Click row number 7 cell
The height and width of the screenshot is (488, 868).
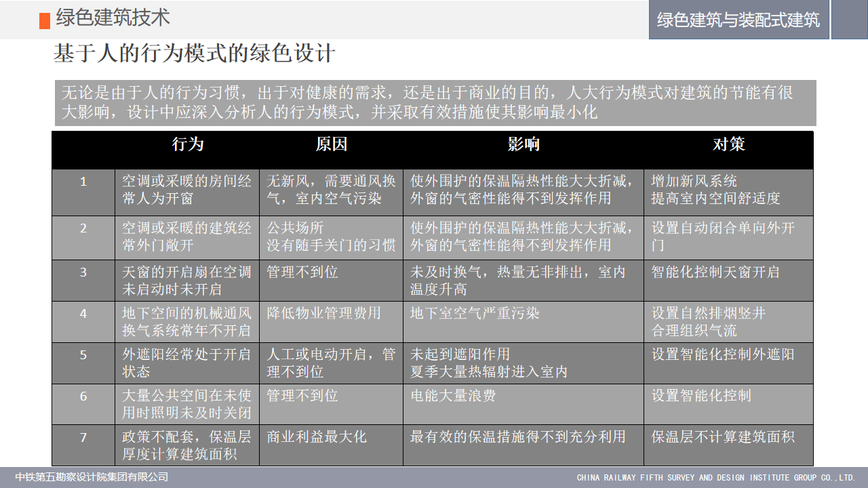[x=83, y=445]
